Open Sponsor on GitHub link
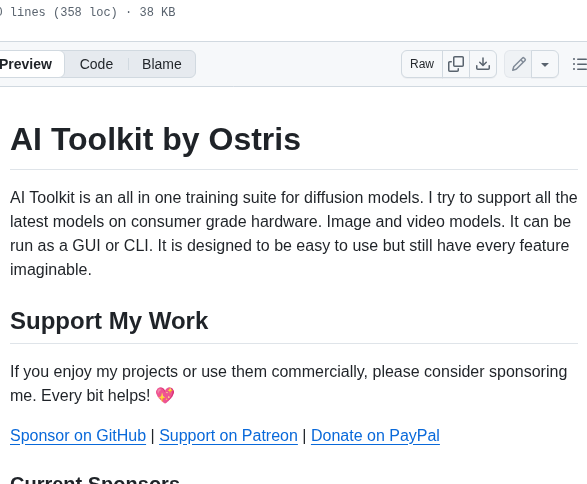Viewport: 587px width, 484px height. 78,435
